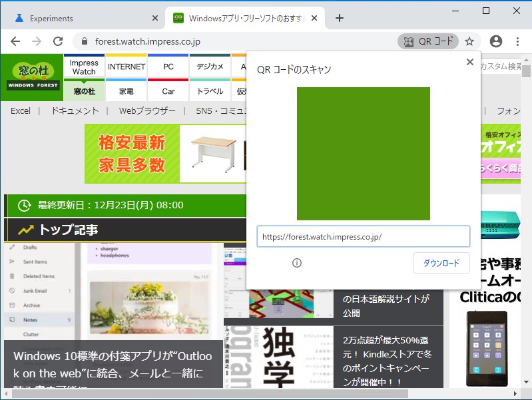Bookmark this page with the star icon
Screen dimensions: 532x400
point(469,41)
